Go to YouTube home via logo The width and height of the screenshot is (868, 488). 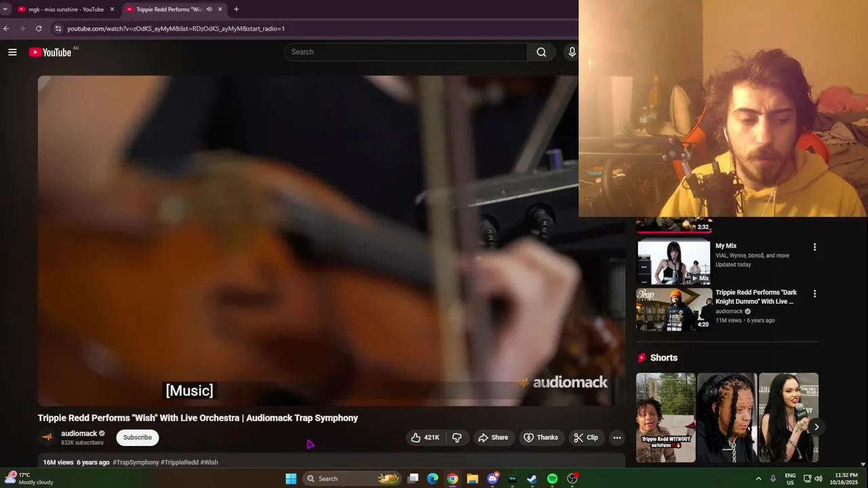coord(50,52)
